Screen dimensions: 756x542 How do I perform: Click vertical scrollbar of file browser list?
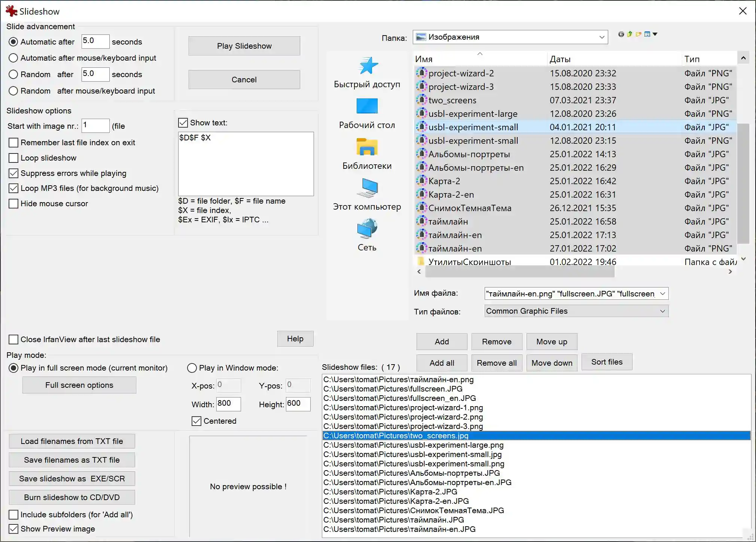[744, 183]
